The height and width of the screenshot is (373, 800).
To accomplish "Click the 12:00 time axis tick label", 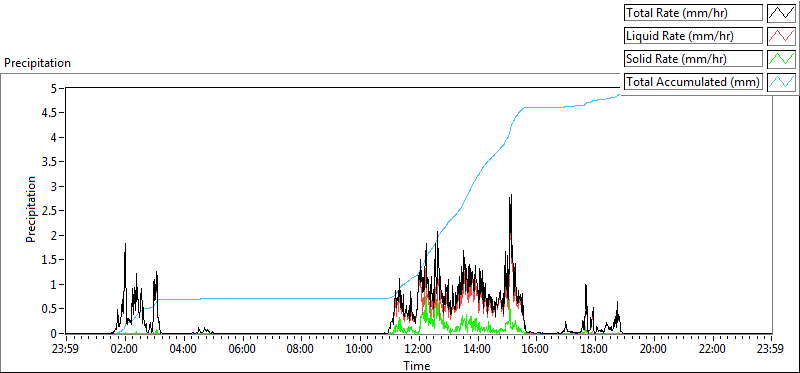I will [x=419, y=350].
